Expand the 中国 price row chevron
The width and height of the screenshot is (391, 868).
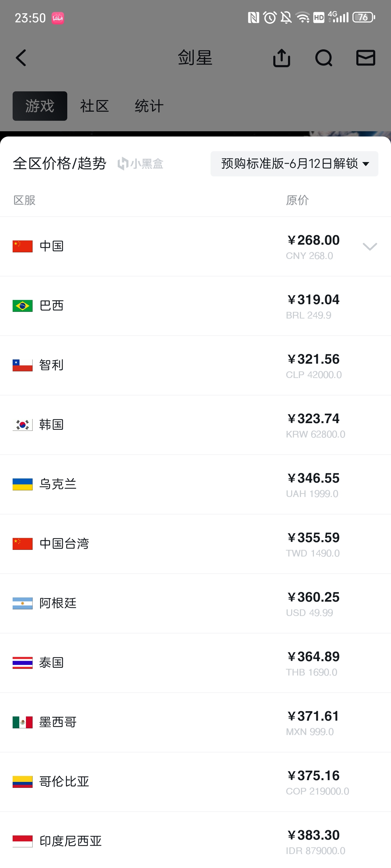[370, 246]
